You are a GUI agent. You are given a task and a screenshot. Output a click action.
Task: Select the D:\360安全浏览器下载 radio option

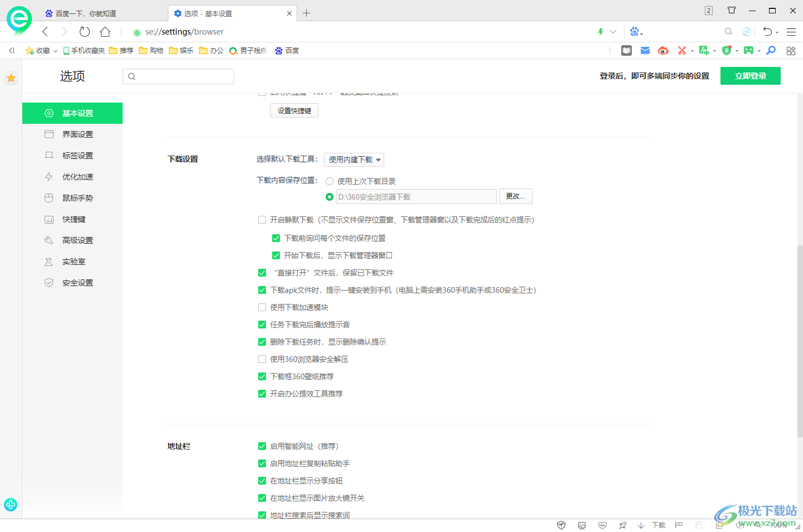click(x=330, y=197)
